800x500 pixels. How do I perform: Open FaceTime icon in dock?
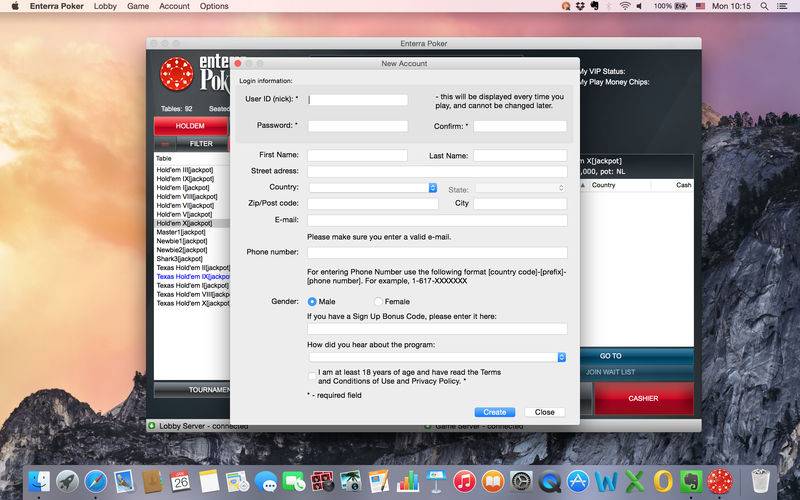click(x=294, y=481)
